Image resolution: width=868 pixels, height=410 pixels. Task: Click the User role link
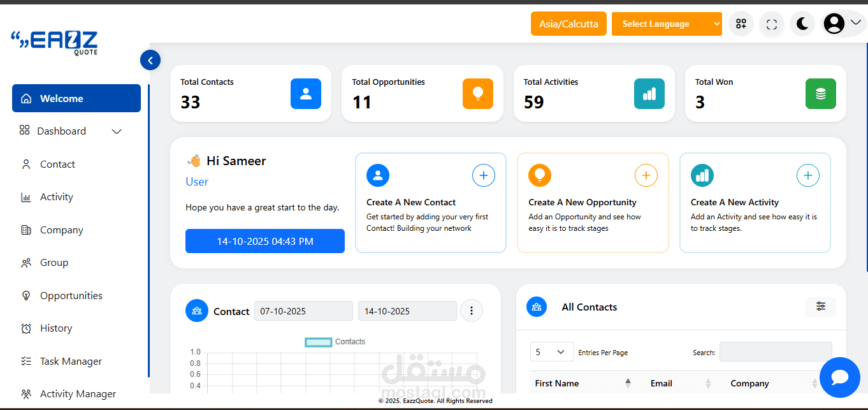point(197,182)
